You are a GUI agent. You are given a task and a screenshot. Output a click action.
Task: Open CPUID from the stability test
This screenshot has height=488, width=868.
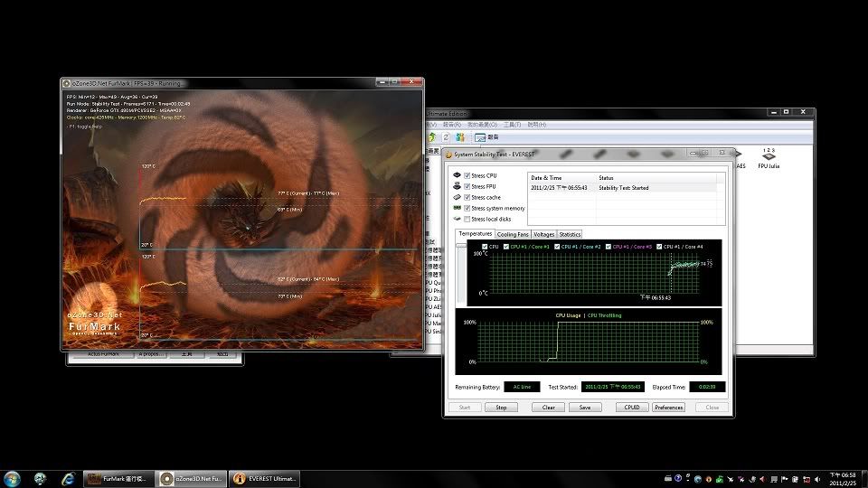[632, 408]
